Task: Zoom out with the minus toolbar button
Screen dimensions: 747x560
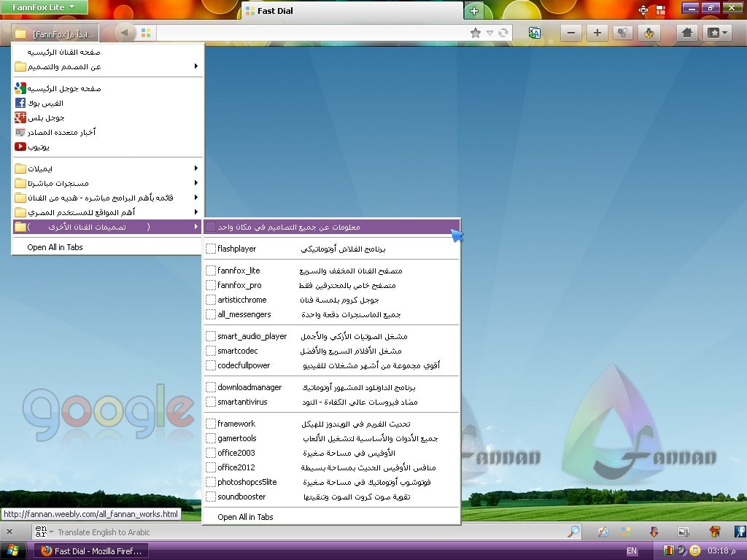Action: [x=571, y=33]
